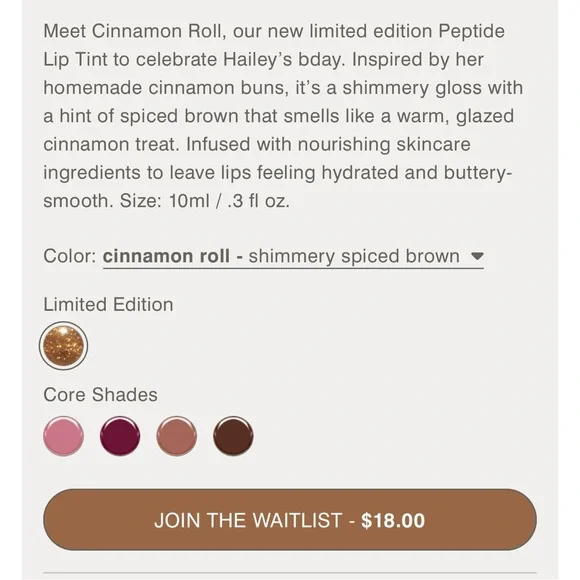Open the Color dropdown arrow
Screen dimensions: 580x580
(477, 256)
